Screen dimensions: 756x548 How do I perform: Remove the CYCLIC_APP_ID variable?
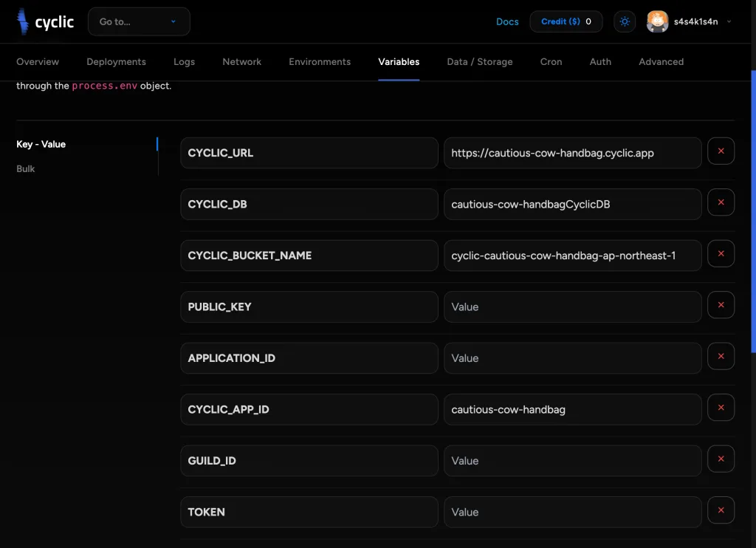(x=721, y=408)
